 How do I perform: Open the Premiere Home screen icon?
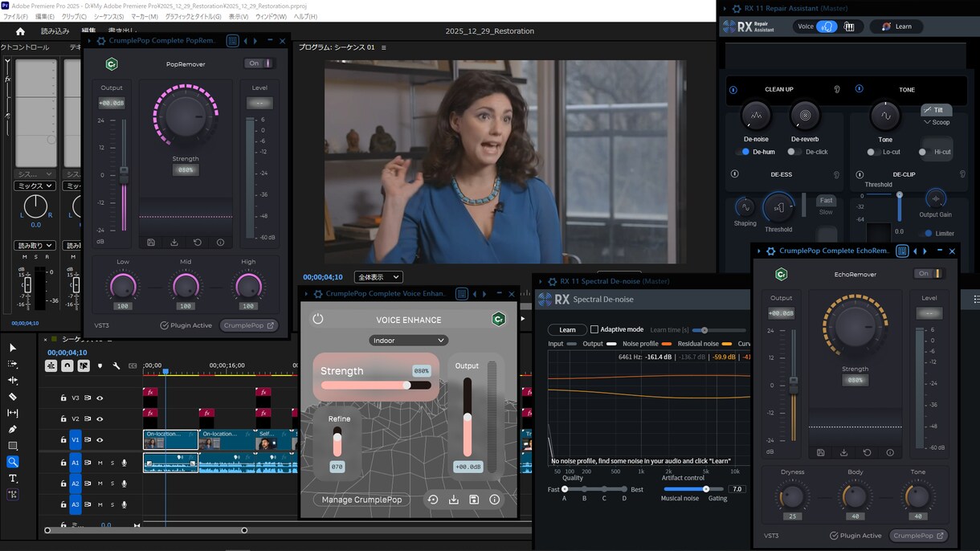point(20,31)
